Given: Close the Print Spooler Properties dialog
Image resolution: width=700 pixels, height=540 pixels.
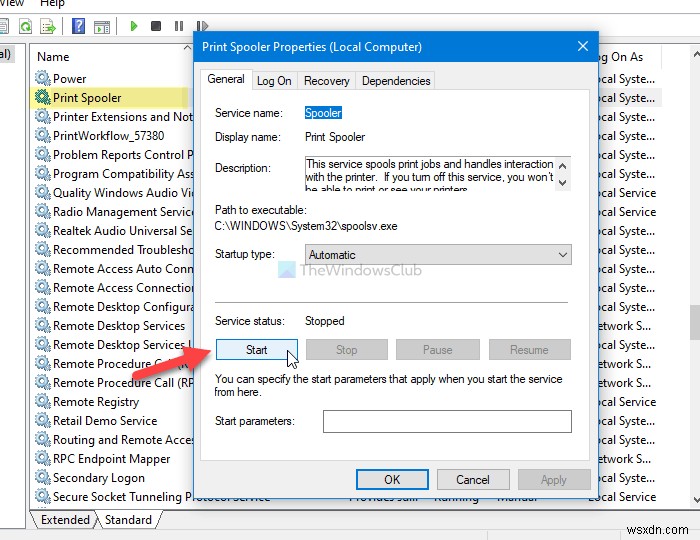Looking at the screenshot, I should (582, 46).
